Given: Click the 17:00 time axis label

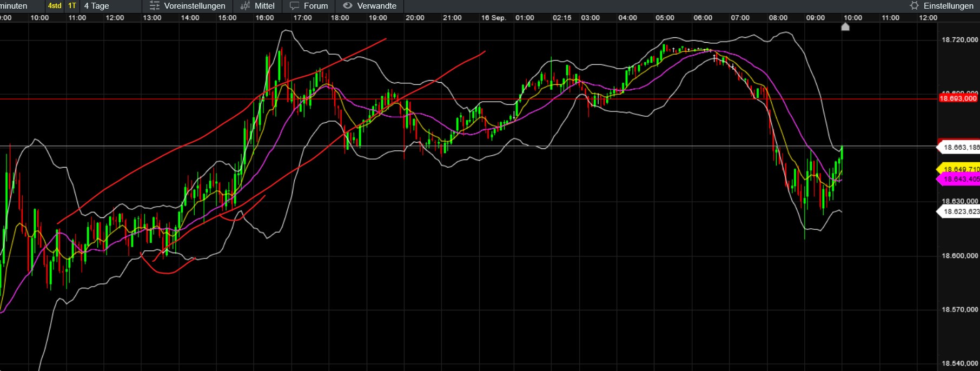Looking at the screenshot, I should (x=302, y=18).
